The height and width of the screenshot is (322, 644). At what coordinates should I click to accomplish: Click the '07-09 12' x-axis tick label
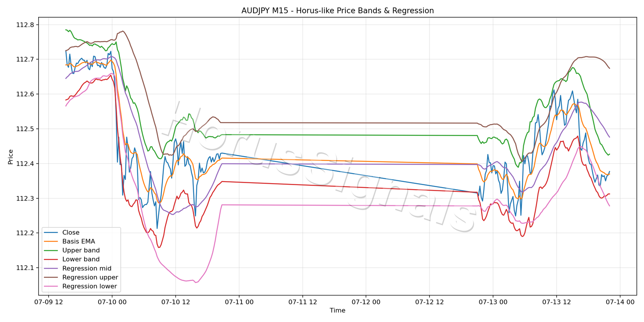point(49,302)
